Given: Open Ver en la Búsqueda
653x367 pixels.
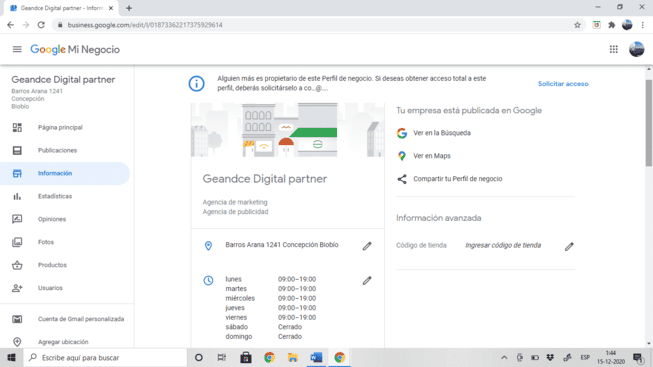Looking at the screenshot, I should 442,133.
